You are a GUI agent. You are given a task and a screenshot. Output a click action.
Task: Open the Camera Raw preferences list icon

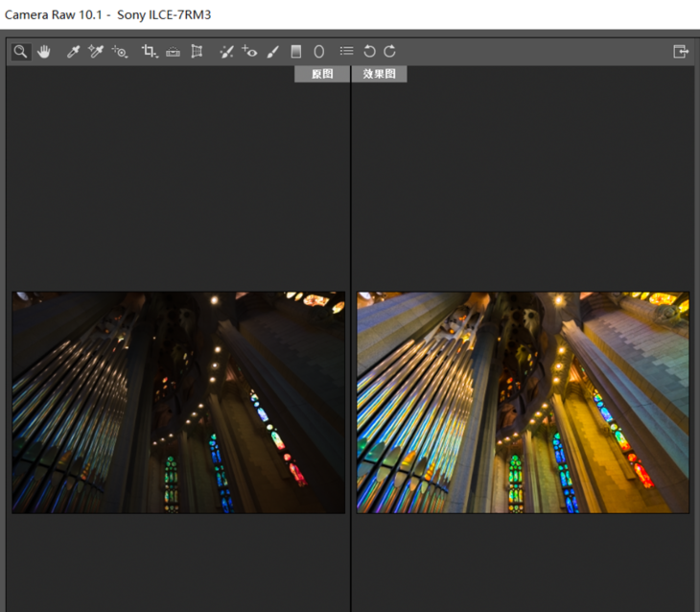click(346, 51)
